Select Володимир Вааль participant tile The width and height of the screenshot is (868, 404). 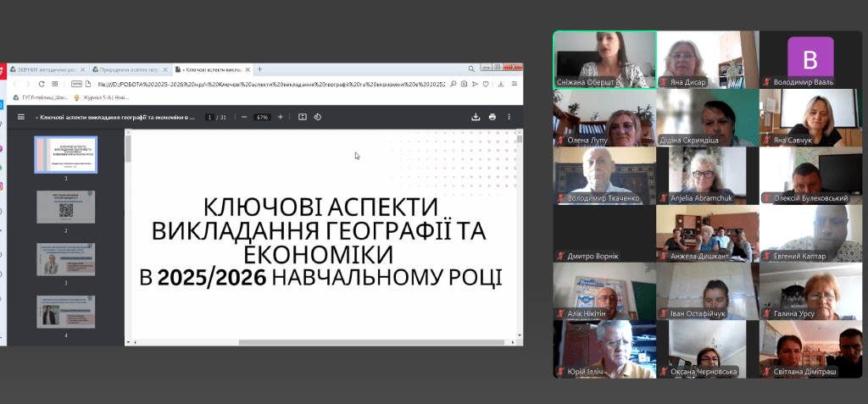pos(810,59)
